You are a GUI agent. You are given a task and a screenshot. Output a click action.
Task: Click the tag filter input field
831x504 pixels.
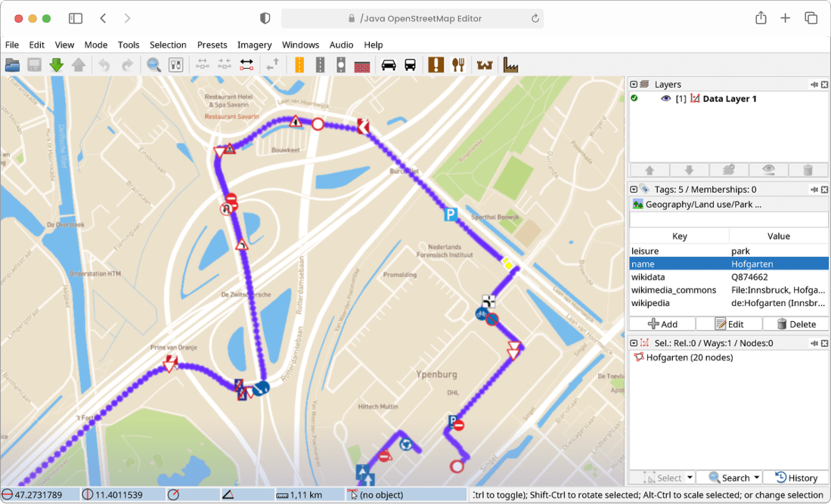[x=729, y=220]
